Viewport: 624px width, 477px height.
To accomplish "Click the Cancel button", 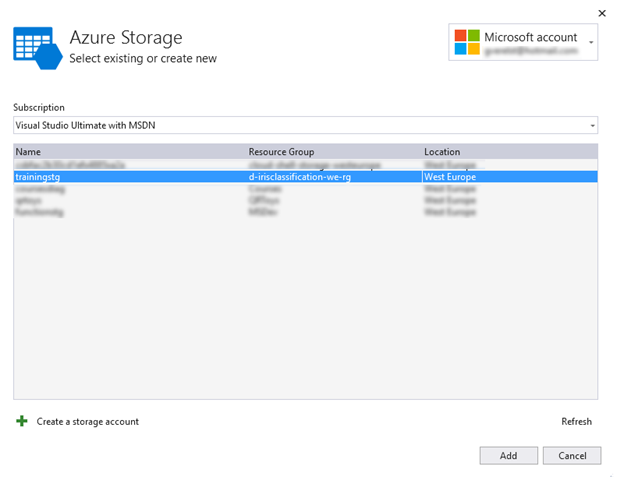I will coord(572,456).
